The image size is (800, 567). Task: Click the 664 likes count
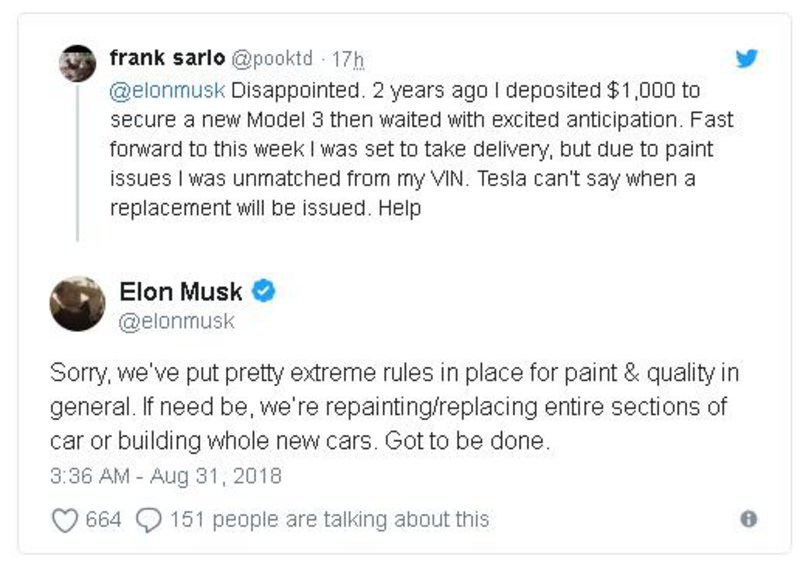103,520
